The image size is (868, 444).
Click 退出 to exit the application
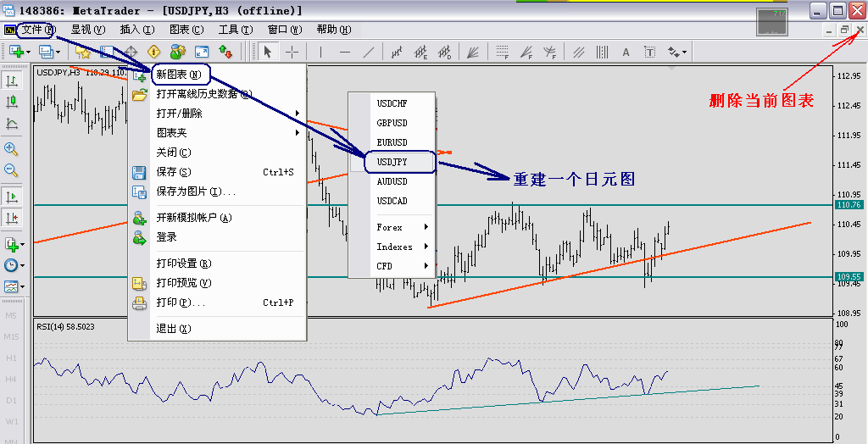click(174, 329)
